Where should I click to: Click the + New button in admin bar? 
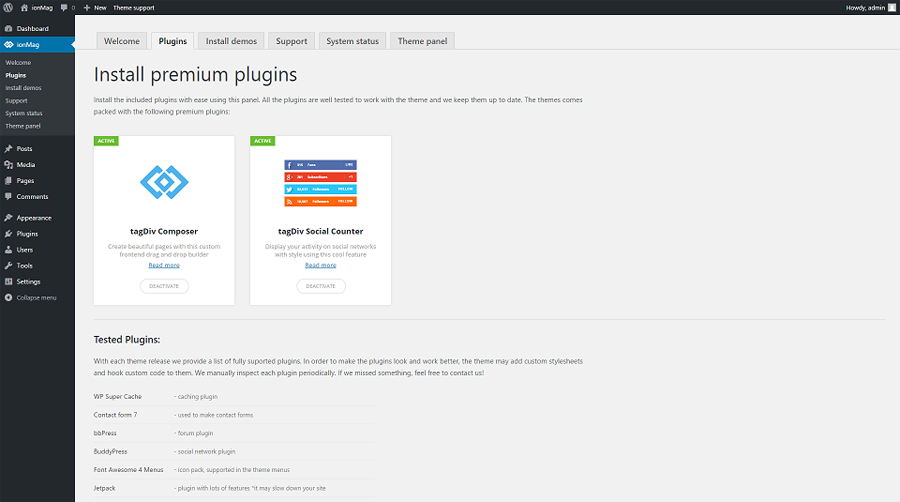tap(95, 7)
